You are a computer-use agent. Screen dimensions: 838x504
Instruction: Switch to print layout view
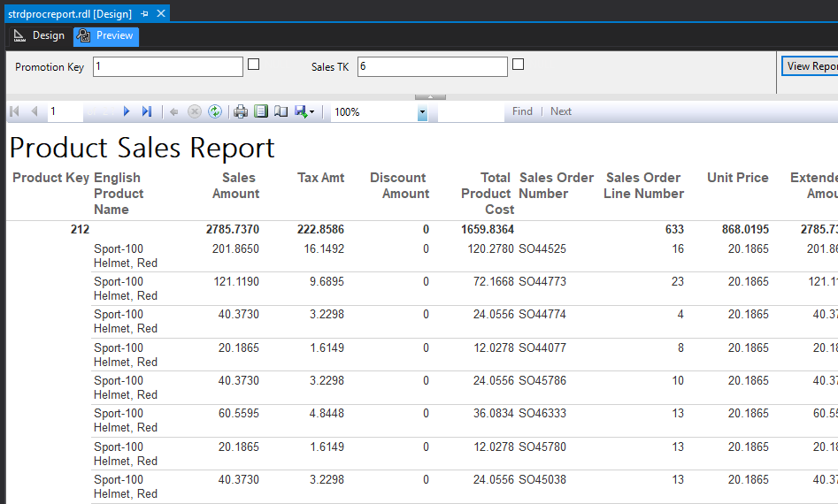pyautogui.click(x=261, y=111)
